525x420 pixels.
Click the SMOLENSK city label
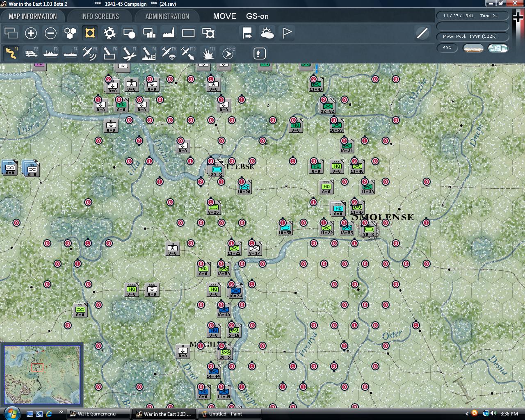[x=383, y=217]
